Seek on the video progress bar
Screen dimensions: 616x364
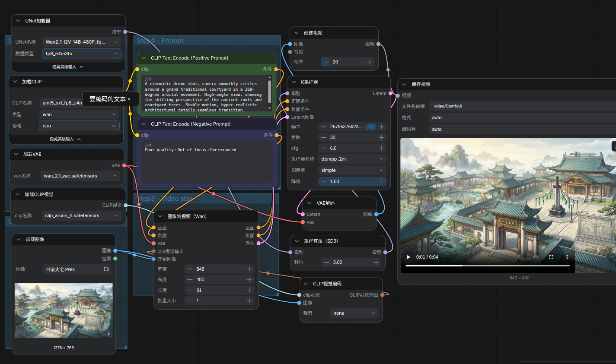point(488,266)
